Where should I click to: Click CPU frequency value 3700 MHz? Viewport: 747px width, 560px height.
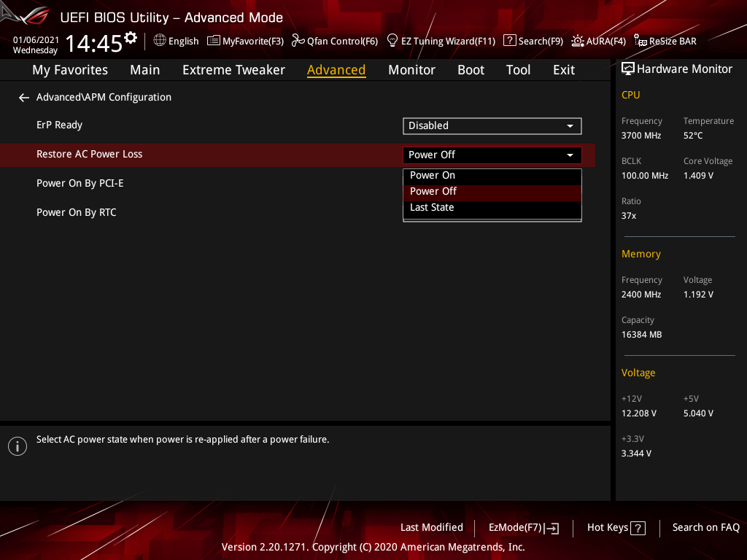(640, 136)
